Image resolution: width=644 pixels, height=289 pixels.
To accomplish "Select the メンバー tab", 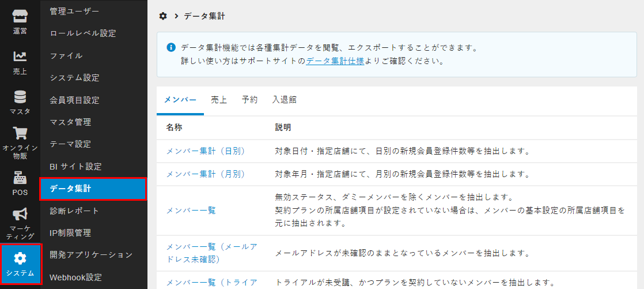I will click(x=180, y=100).
